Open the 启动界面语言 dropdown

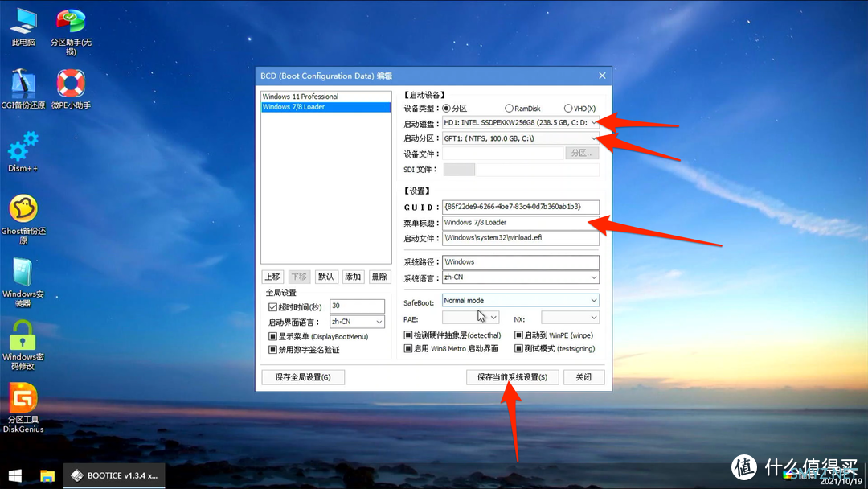point(357,322)
